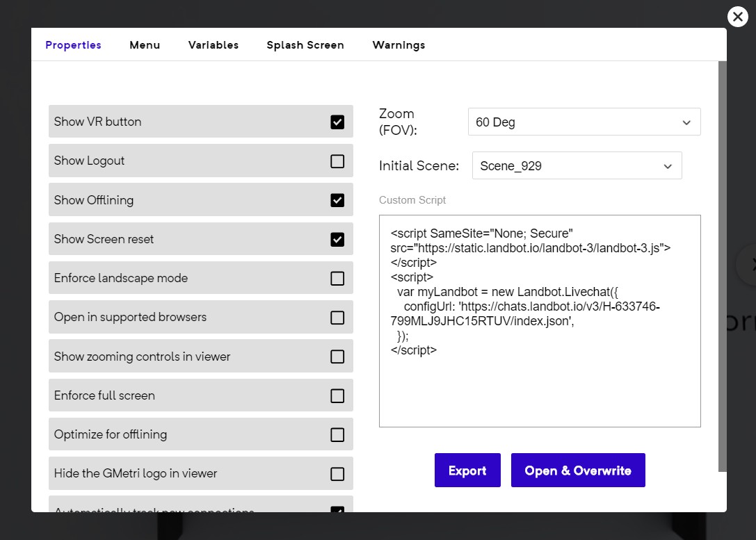Go to the Splash Screen tab
The image size is (756, 540).
pyautogui.click(x=305, y=45)
